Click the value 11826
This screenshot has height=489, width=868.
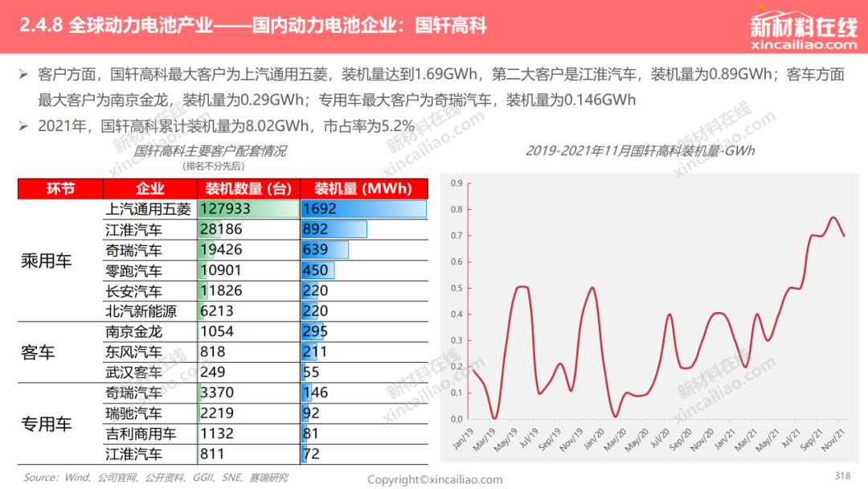click(x=221, y=290)
